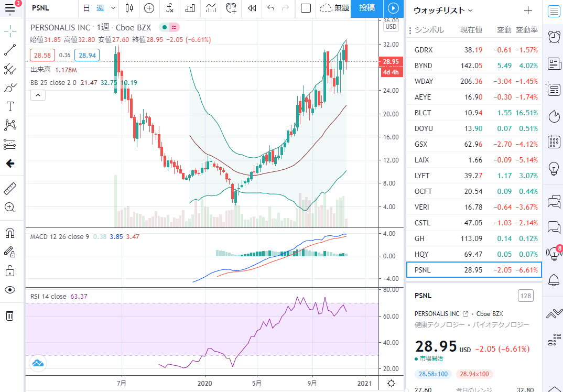Image resolution: width=563 pixels, height=392 pixels.
Task: Select the XABCD pattern tool
Action: [x=10, y=125]
